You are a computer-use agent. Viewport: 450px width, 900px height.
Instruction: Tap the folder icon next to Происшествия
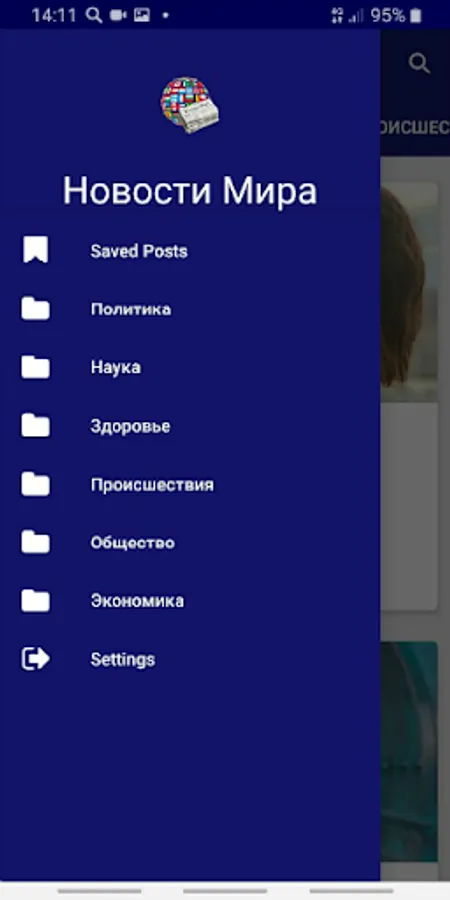point(36,484)
